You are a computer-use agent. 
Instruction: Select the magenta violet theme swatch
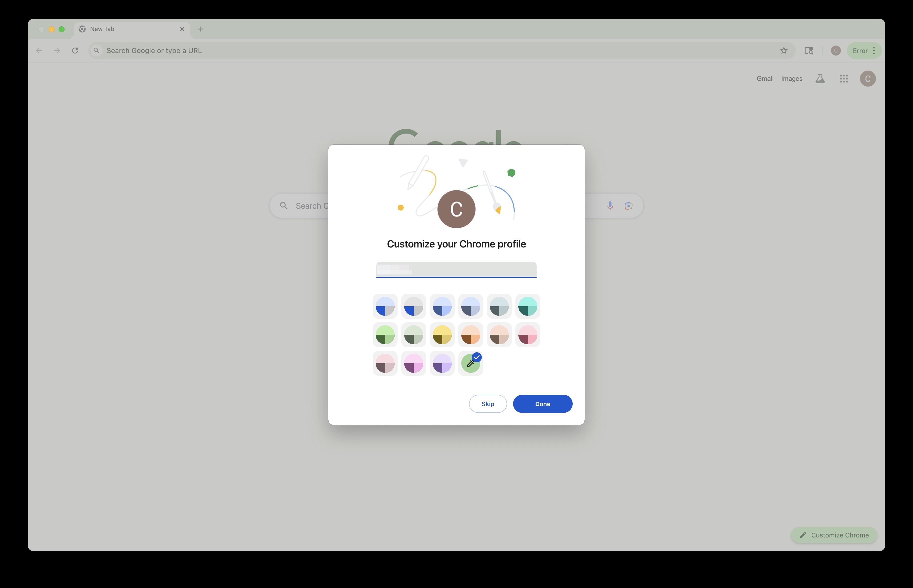413,364
